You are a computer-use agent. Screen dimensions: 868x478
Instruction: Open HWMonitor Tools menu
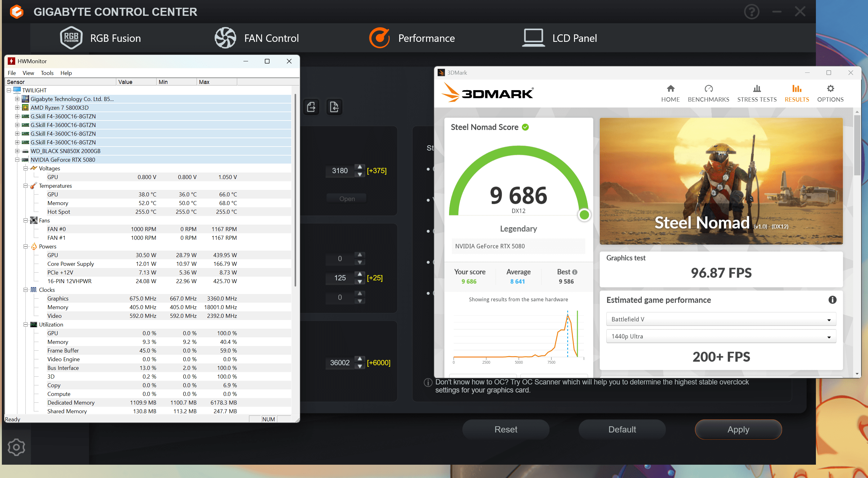coord(47,73)
